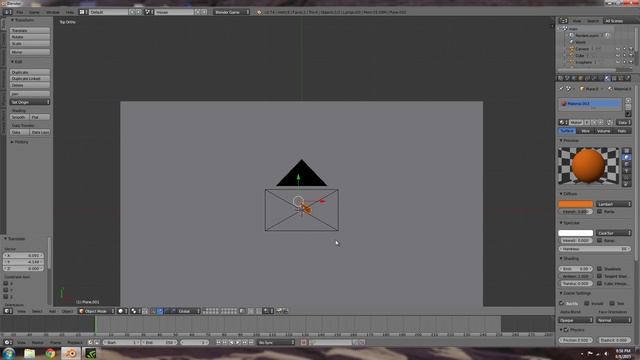This screenshot has height=360, width=640.
Task: Open the viewport shading mode selector
Action: 122,311
